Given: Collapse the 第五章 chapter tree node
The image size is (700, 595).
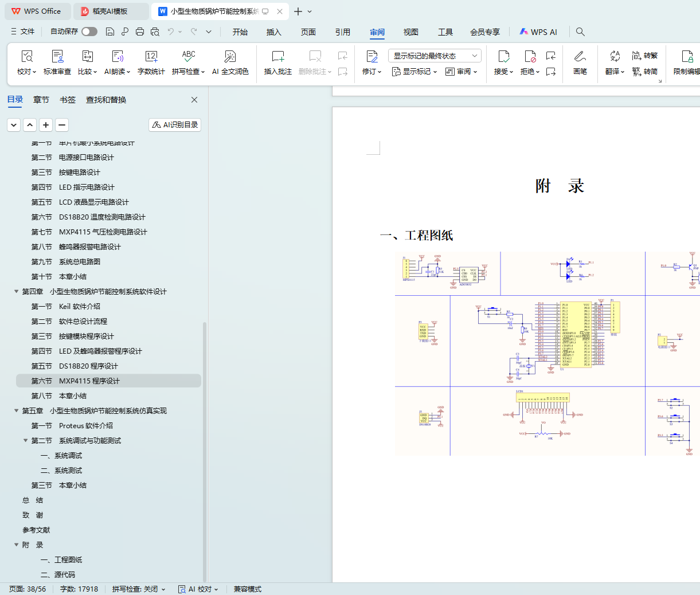Looking at the screenshot, I should pos(17,411).
